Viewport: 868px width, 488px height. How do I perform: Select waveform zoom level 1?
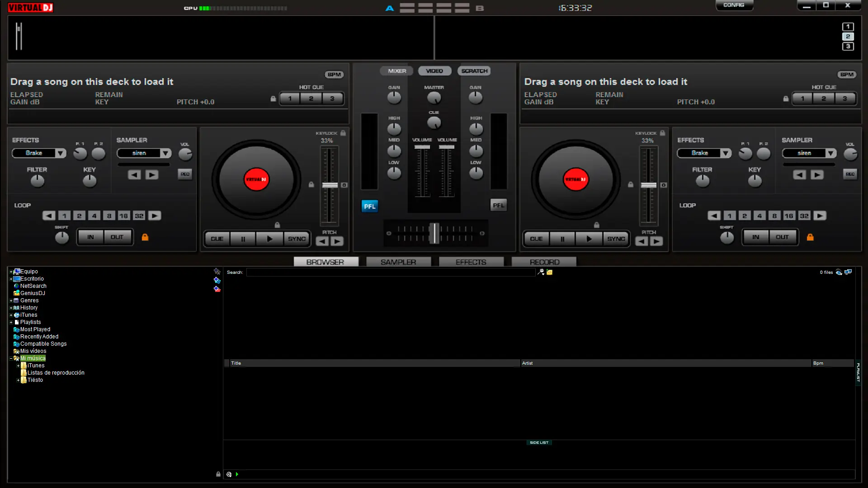click(848, 27)
